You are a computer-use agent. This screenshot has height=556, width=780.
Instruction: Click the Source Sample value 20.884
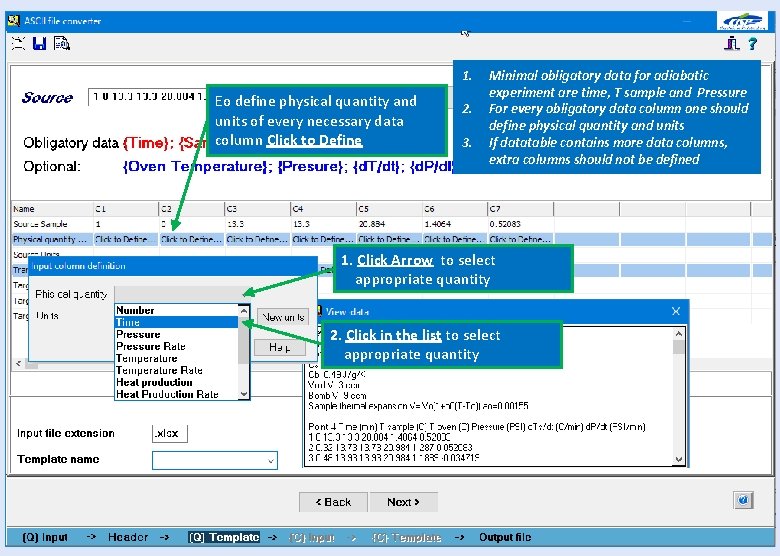372,224
